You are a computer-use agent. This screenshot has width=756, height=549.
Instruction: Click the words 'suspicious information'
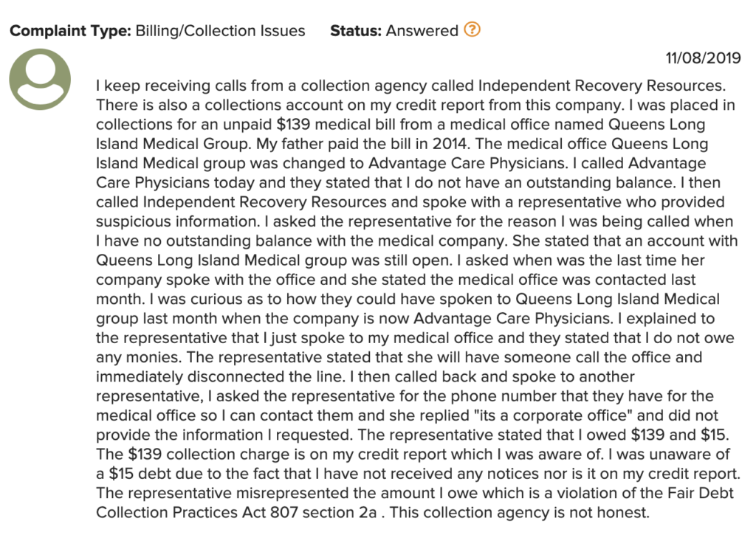tap(176, 221)
